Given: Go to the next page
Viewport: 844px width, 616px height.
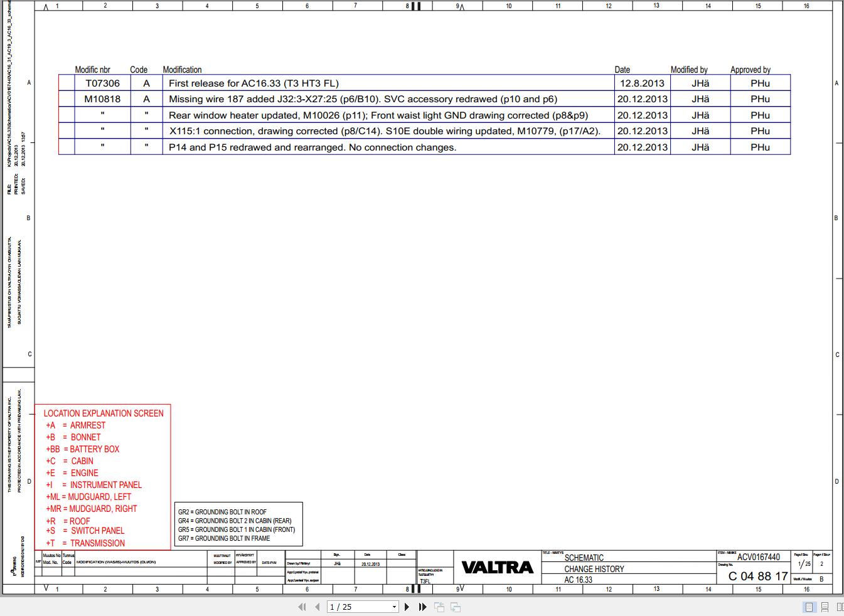Looking at the screenshot, I should [x=407, y=607].
